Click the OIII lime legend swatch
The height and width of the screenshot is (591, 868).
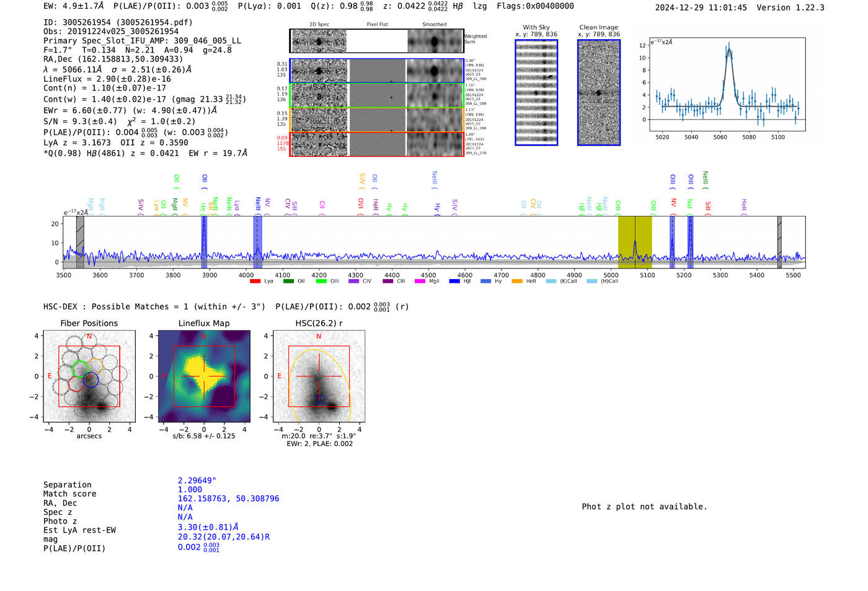[x=321, y=282]
